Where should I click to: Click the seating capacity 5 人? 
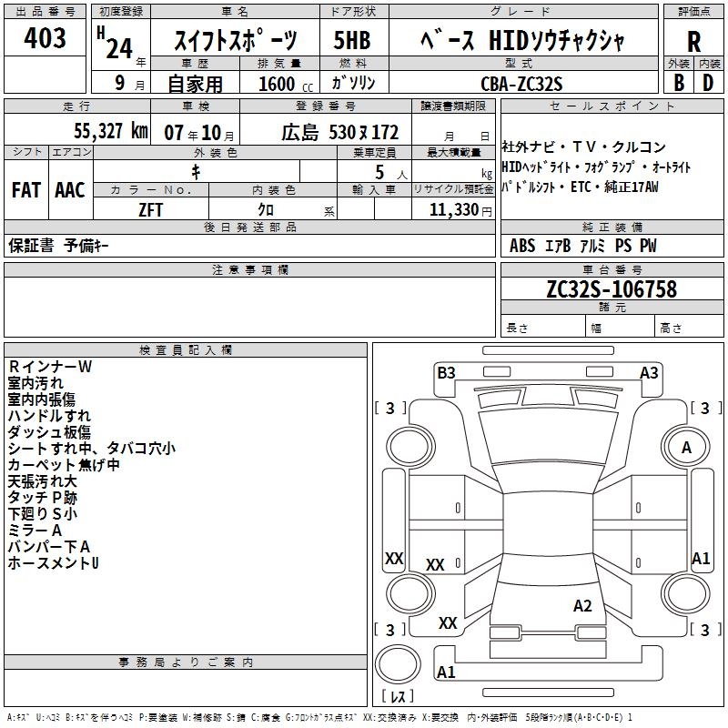click(x=391, y=173)
